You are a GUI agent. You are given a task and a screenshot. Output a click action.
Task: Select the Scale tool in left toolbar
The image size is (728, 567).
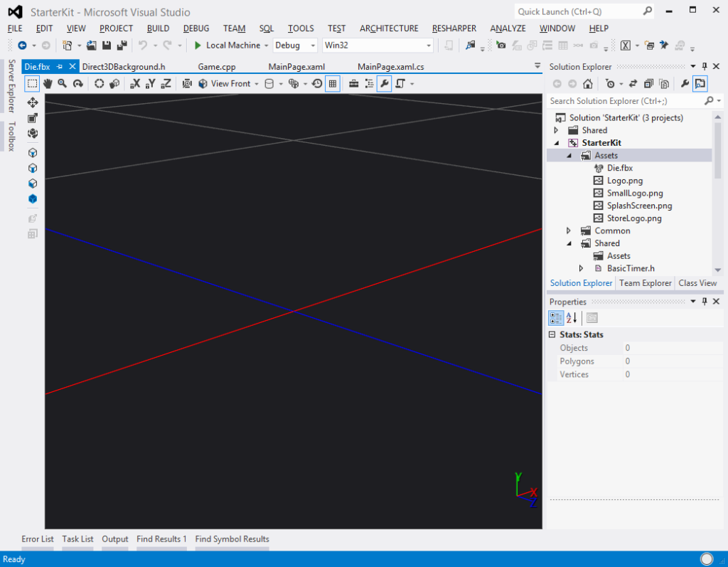click(x=32, y=117)
